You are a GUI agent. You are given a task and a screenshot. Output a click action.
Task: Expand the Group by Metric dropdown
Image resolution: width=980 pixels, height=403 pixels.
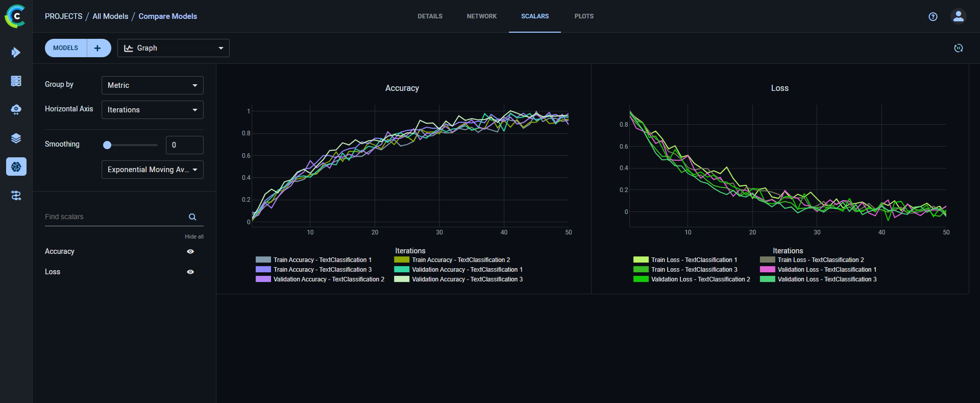(152, 85)
